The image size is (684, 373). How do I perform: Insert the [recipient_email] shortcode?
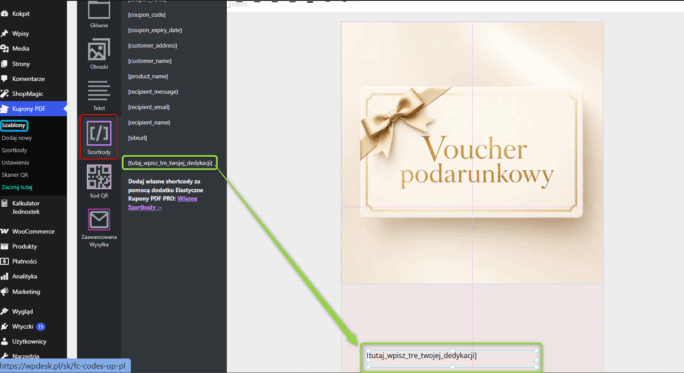coord(149,107)
